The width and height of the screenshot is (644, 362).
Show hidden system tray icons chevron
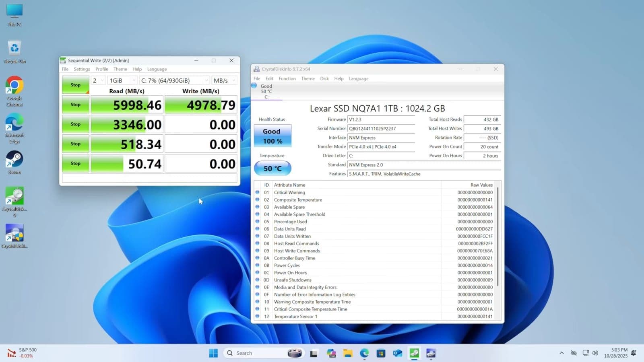[x=561, y=353]
